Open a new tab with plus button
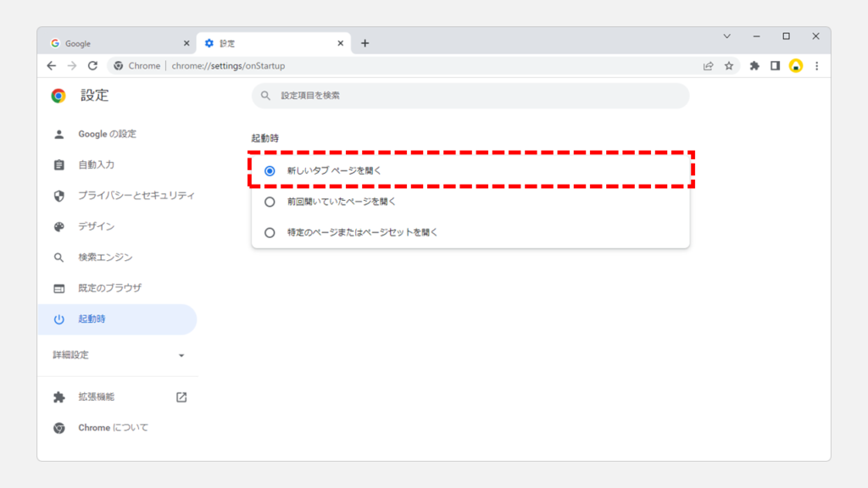Screen dimensions: 868x488 click(x=364, y=43)
